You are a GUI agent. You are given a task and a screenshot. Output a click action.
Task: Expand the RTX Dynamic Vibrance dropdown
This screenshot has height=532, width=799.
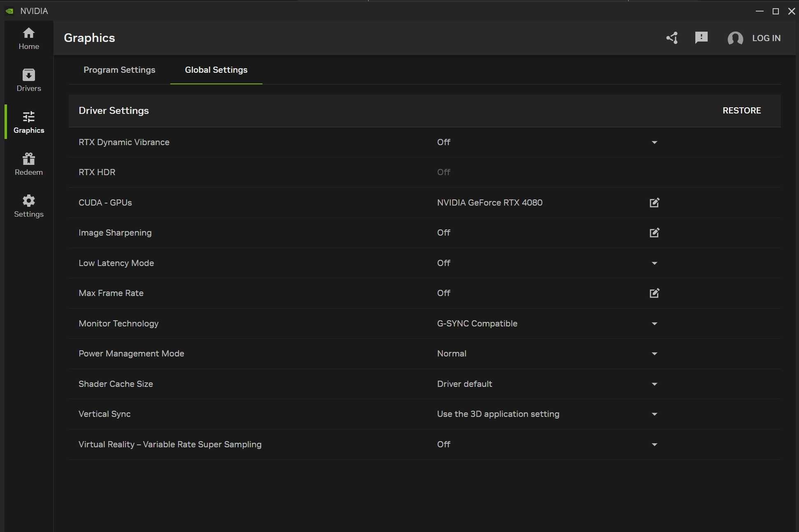[x=654, y=142]
